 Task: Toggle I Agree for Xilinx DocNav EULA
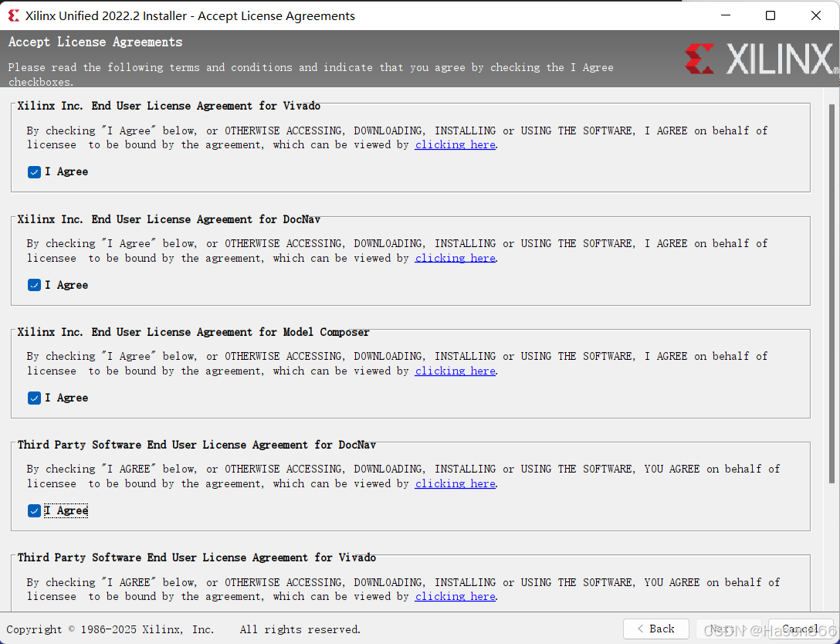(34, 285)
